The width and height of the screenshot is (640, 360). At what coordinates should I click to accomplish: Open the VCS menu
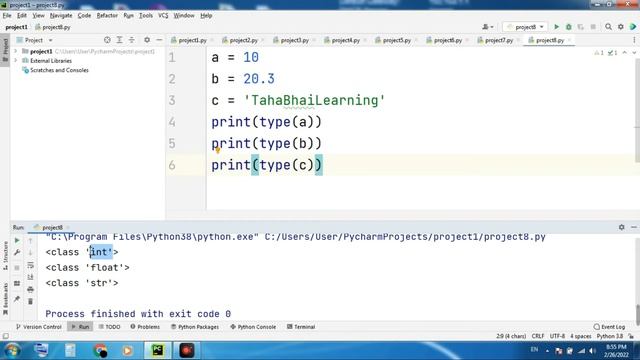point(163,16)
